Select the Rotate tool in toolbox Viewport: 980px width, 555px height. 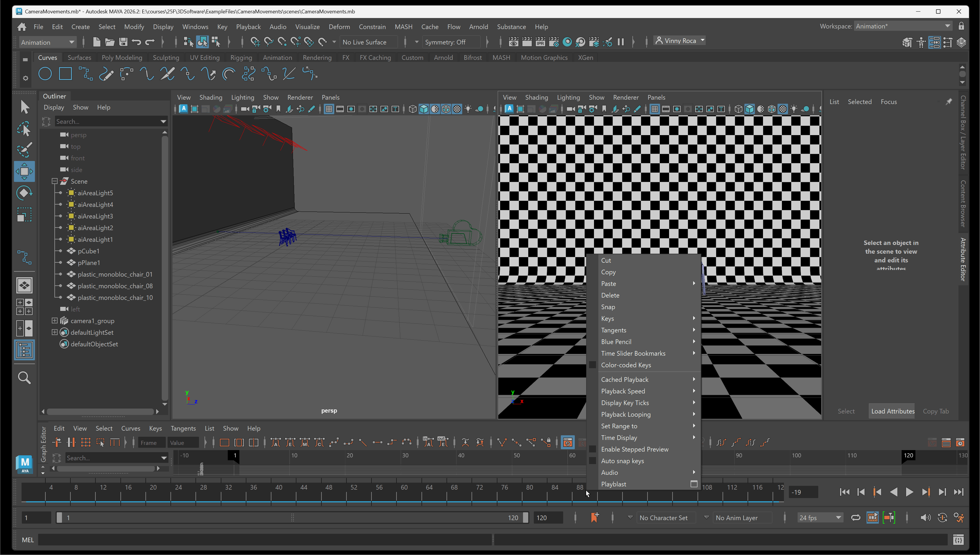click(24, 193)
